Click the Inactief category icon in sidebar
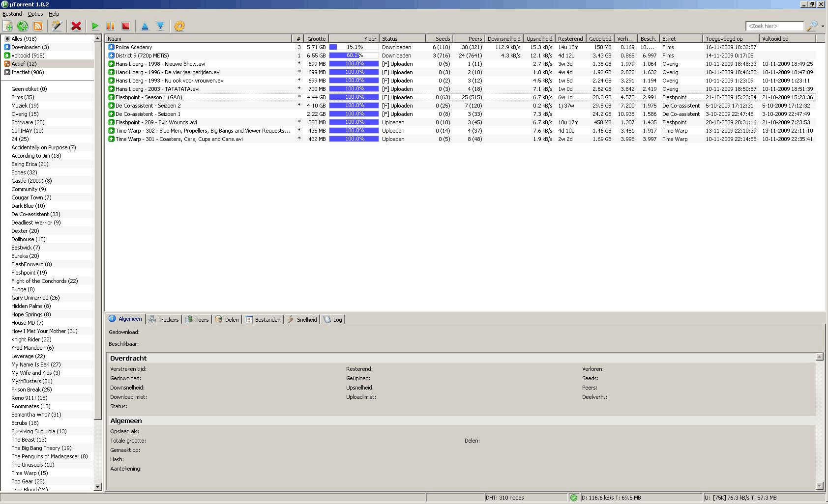828x504 pixels. click(x=7, y=72)
